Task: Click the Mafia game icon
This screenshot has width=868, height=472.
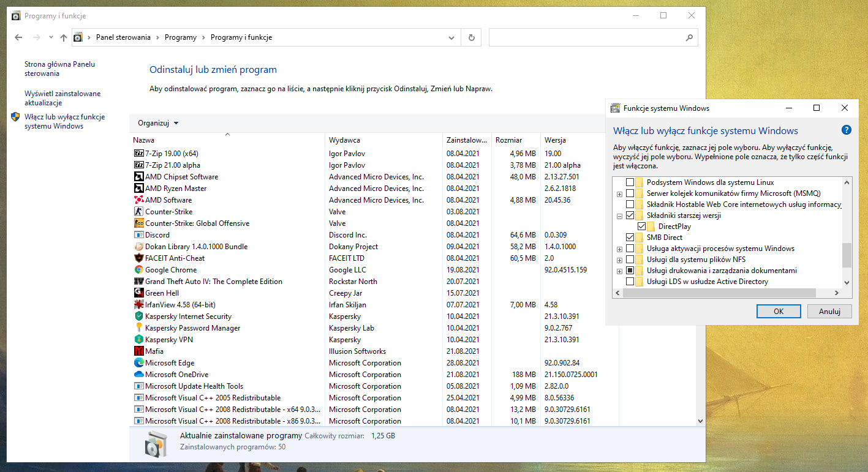Action: 138,351
